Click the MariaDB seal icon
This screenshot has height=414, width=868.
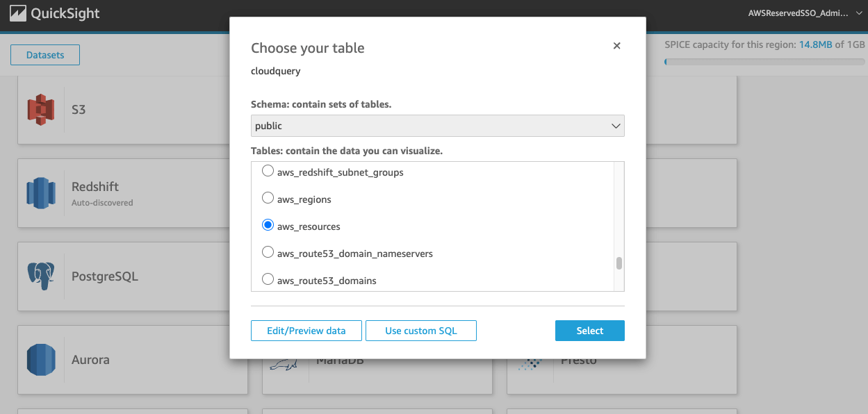coord(286,364)
